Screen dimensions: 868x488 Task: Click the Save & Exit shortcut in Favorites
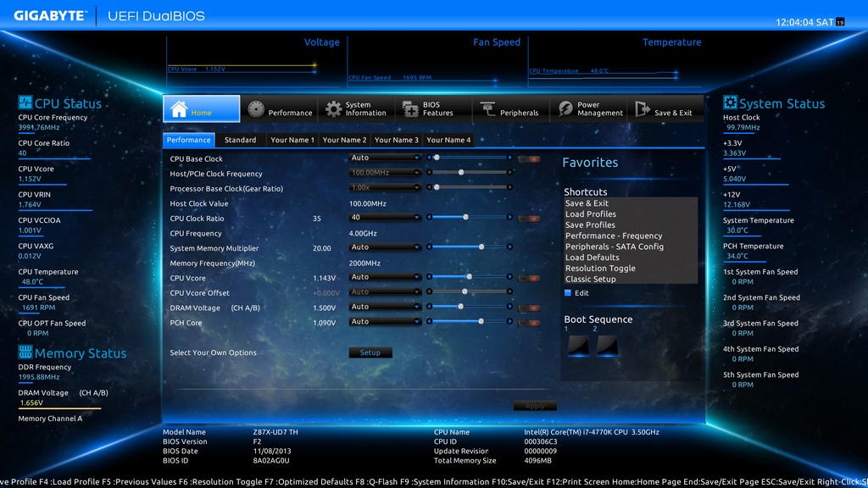click(x=587, y=203)
